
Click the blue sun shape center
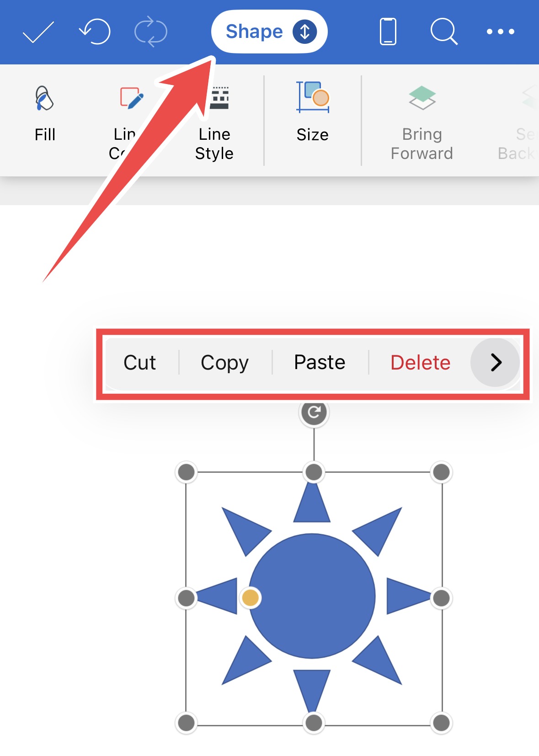click(312, 596)
